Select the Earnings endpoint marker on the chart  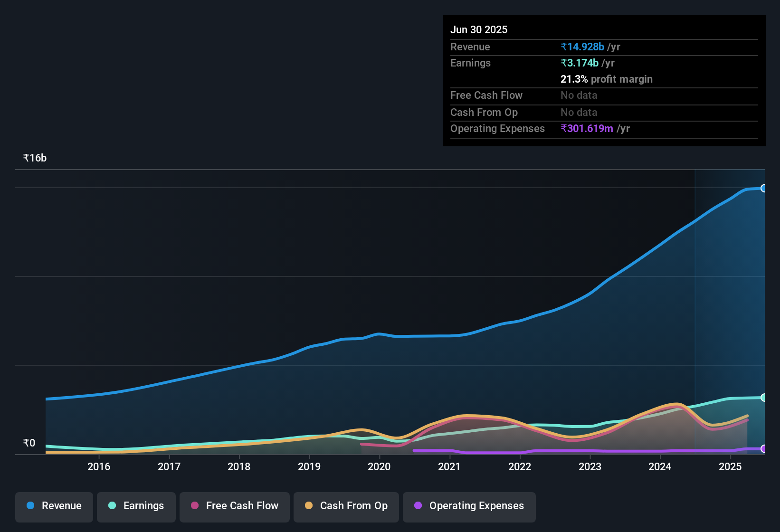pyautogui.click(x=764, y=397)
